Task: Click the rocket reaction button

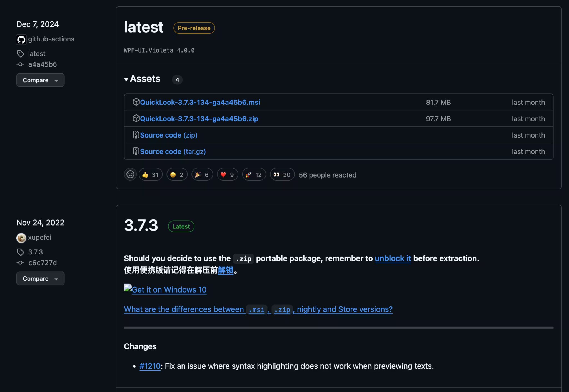Action: [x=254, y=174]
